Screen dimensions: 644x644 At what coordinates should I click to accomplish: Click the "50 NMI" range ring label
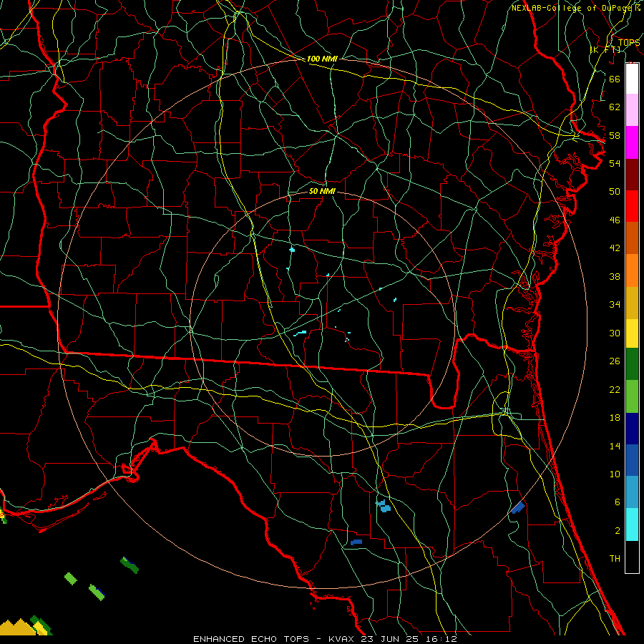[x=322, y=191]
